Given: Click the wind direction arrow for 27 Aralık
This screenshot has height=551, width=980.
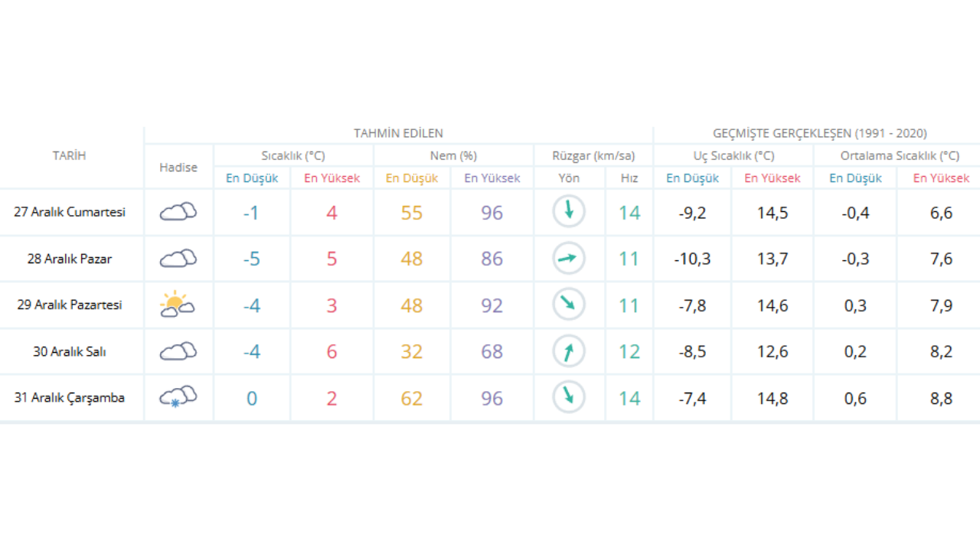Looking at the screenshot, I should 569,212.
